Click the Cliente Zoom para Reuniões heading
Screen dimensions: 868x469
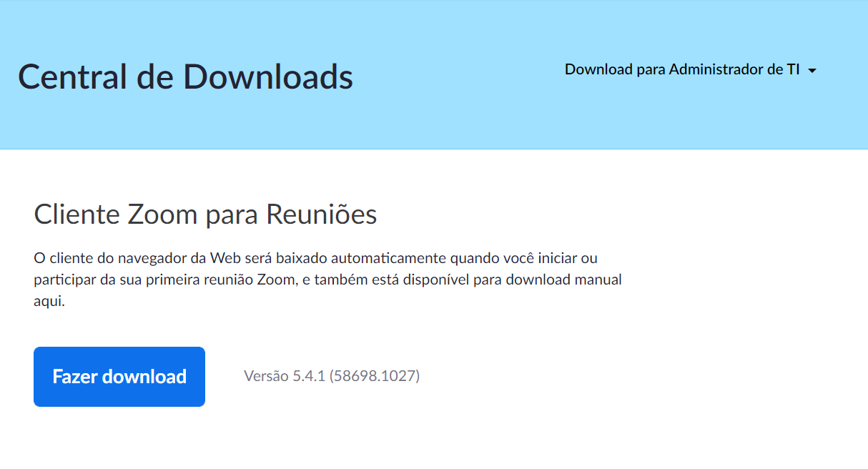point(205,214)
